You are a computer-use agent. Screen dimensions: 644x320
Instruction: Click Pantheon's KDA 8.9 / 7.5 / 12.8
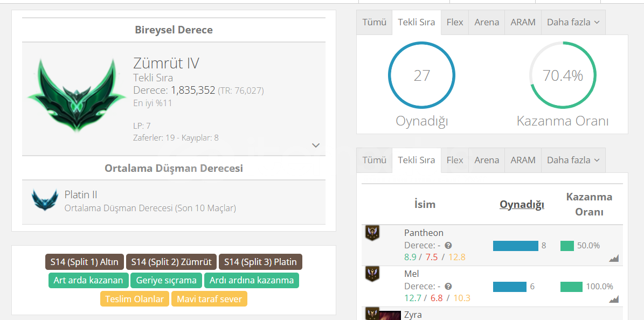click(434, 257)
